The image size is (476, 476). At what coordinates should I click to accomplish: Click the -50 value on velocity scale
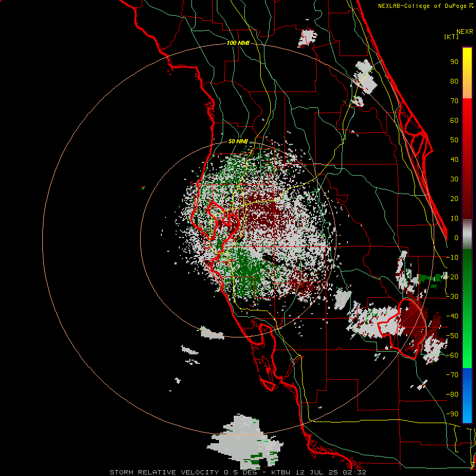[x=452, y=336]
